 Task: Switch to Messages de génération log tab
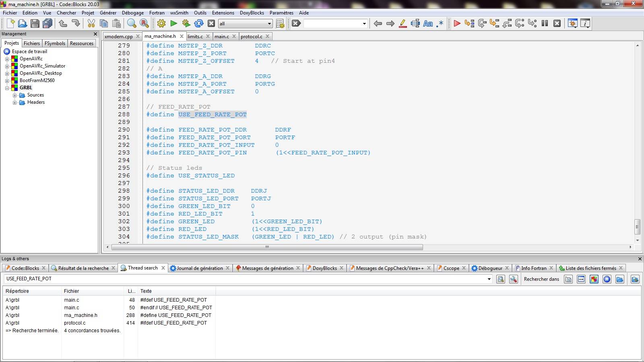267,268
